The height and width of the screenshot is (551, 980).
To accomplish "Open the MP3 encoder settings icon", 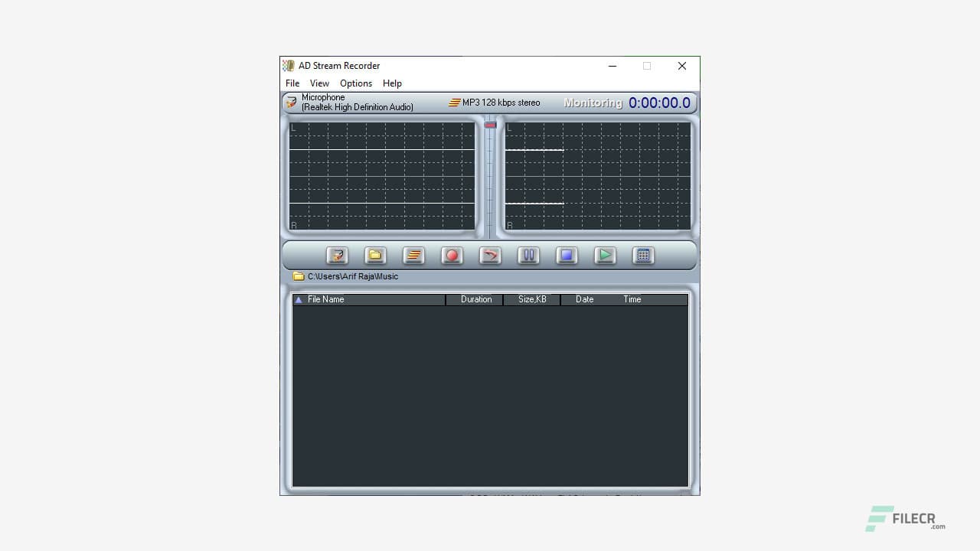I will [413, 256].
